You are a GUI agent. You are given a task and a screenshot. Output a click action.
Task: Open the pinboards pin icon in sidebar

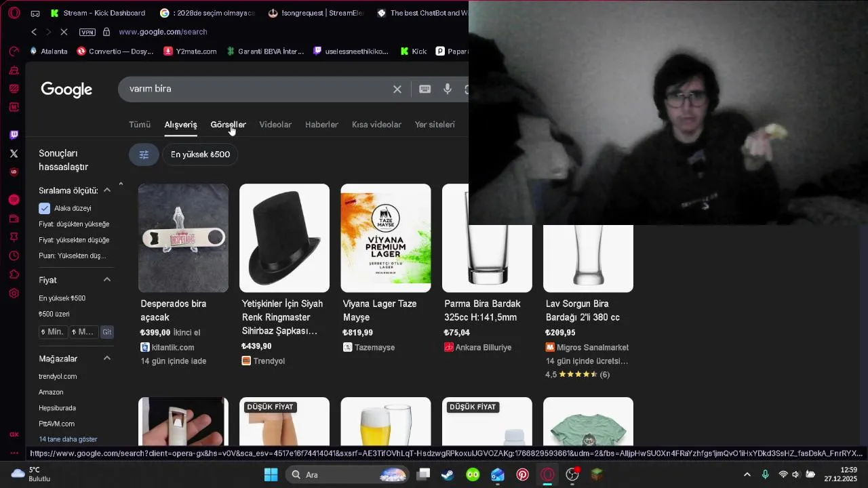point(14,237)
